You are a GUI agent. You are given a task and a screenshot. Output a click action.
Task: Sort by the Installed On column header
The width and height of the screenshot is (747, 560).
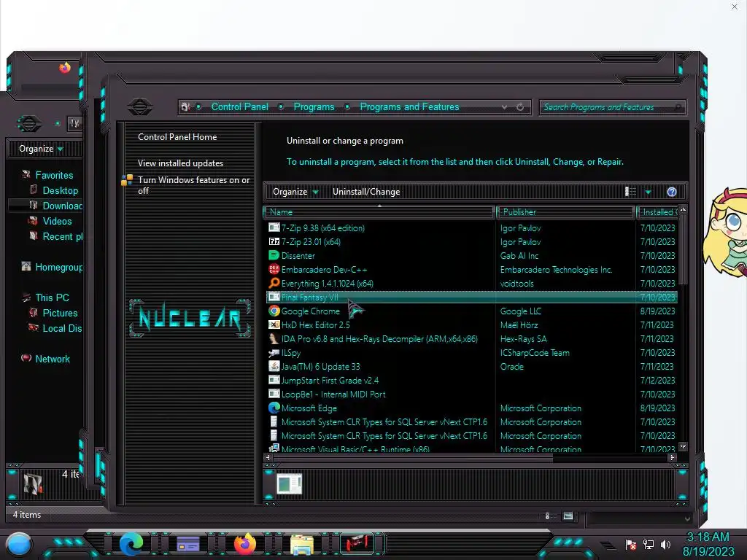point(659,212)
